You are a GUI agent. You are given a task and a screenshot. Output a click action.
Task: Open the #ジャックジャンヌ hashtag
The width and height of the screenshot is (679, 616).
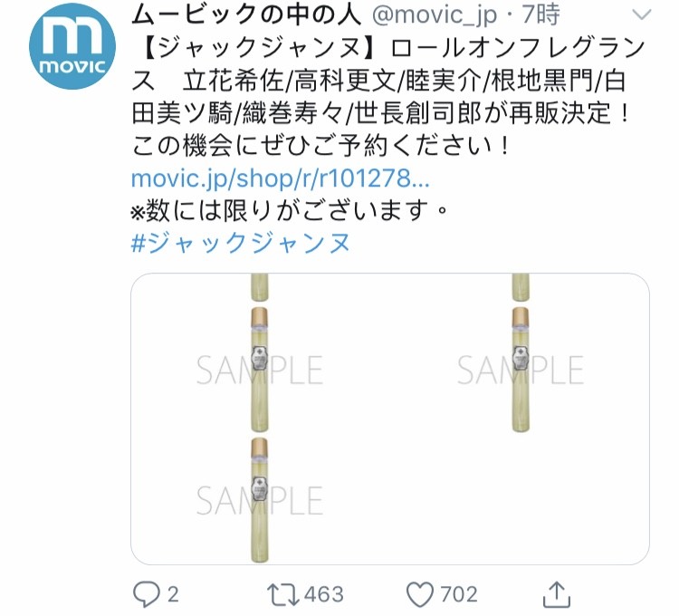pos(240,243)
